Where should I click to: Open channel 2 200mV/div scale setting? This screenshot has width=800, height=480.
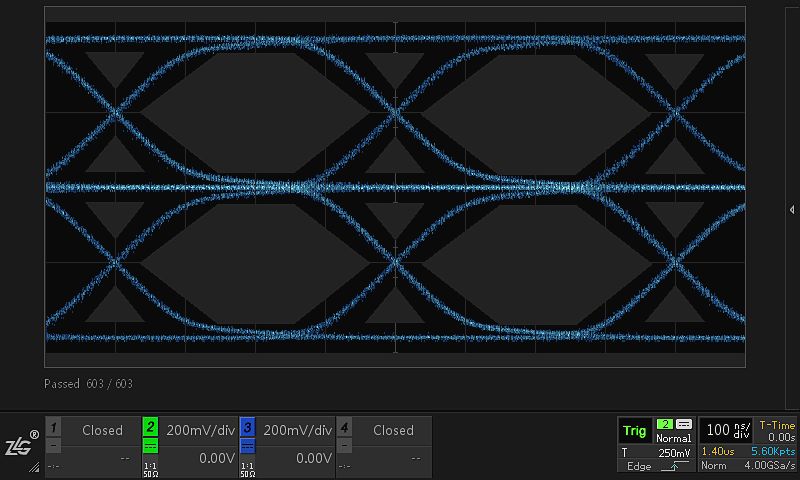[201, 431]
